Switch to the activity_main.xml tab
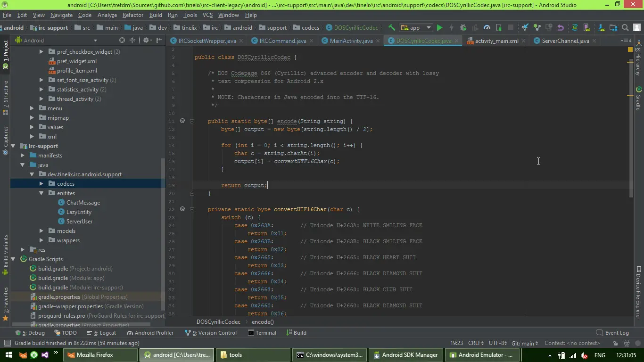The height and width of the screenshot is (362, 644). 496,41
